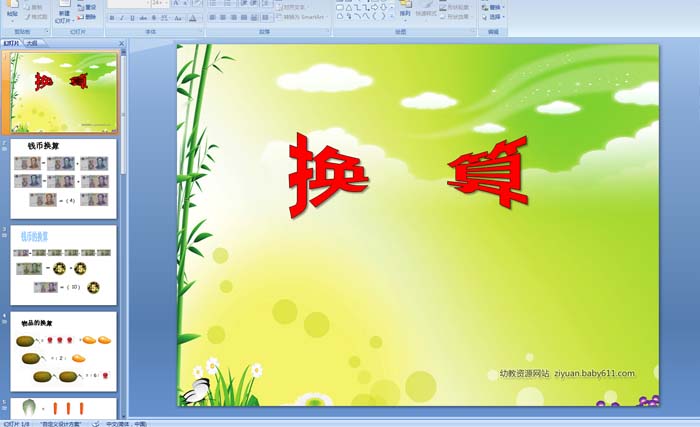Image resolution: width=700 pixels, height=427 pixels.
Task: Select the right block arrow shape
Action: pos(375,8)
